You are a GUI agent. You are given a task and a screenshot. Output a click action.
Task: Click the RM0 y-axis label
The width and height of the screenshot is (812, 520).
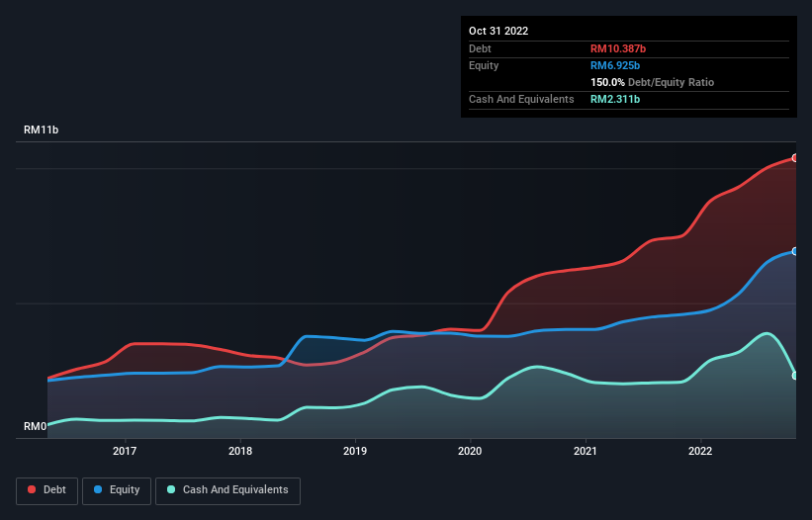click(x=36, y=426)
